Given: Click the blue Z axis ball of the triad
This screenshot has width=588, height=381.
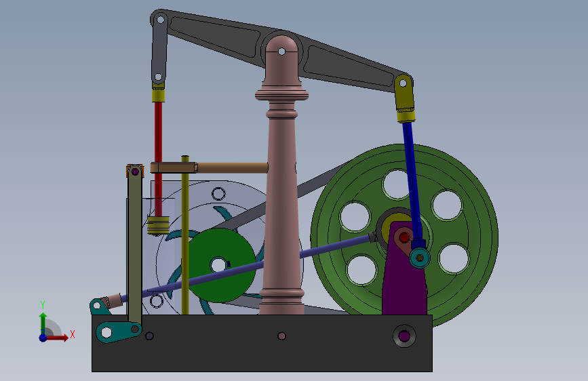Looking at the screenshot, I should [x=43, y=338].
